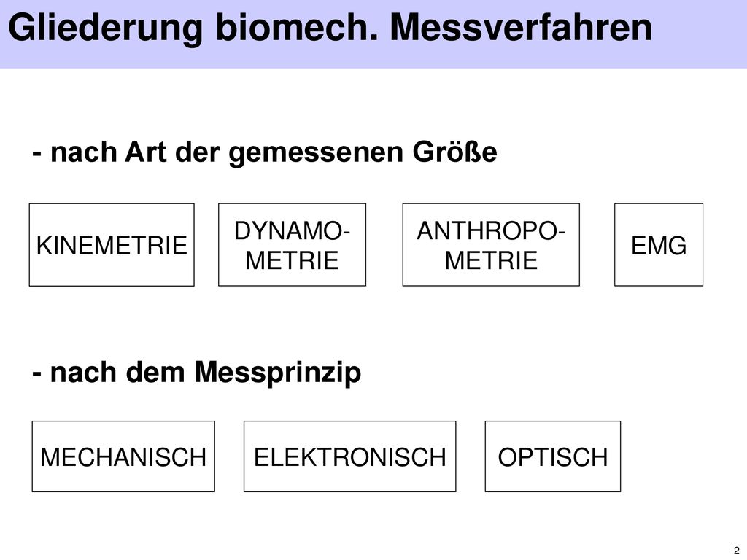This screenshot has height=560, width=747.
Task: Click the ANTHROPO- text line
Action: point(491,231)
